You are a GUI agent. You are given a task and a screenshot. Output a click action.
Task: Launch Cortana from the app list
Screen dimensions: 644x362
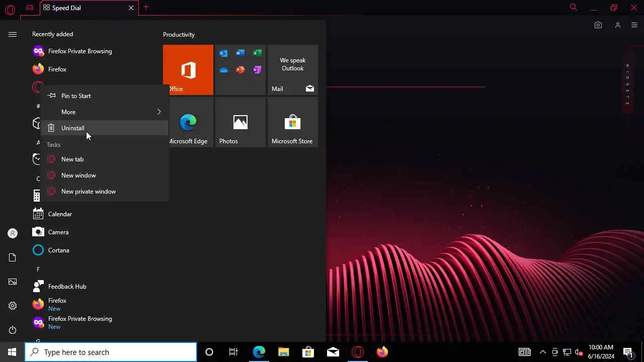pos(51,250)
